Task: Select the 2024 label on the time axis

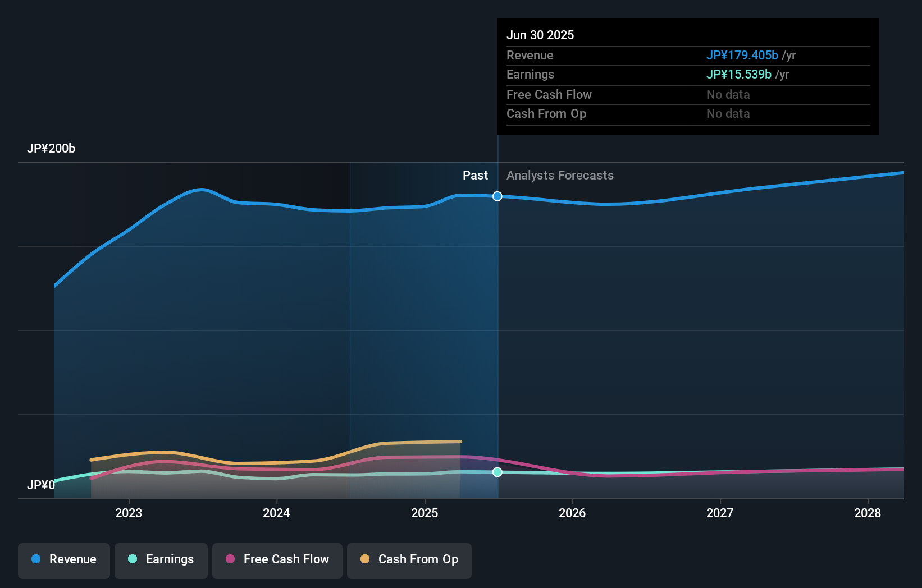Action: (x=276, y=512)
